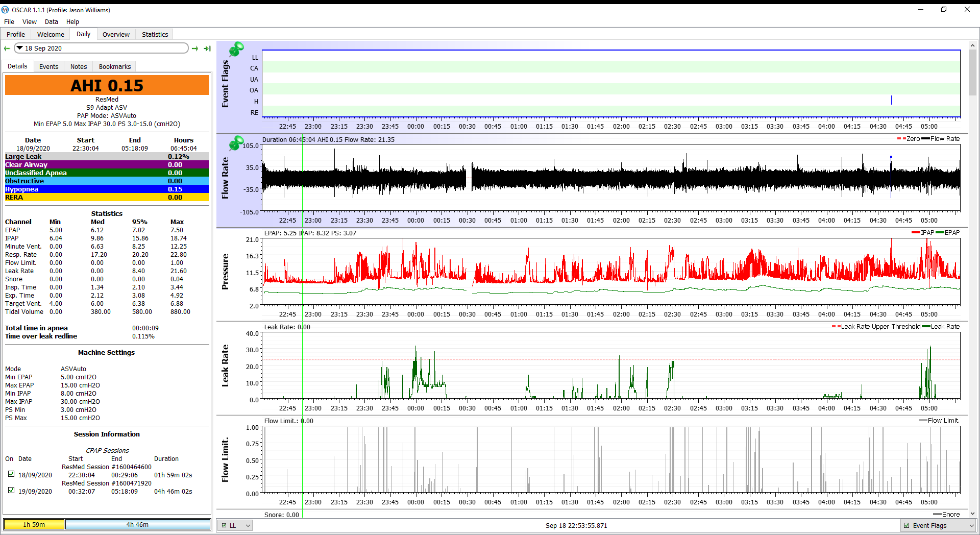980x535 pixels.
Task: Click the OSCAR application icon in title bar
Action: tap(5, 10)
